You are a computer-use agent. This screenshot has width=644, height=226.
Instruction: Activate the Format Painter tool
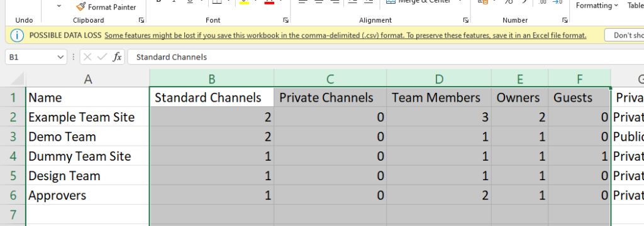106,6
